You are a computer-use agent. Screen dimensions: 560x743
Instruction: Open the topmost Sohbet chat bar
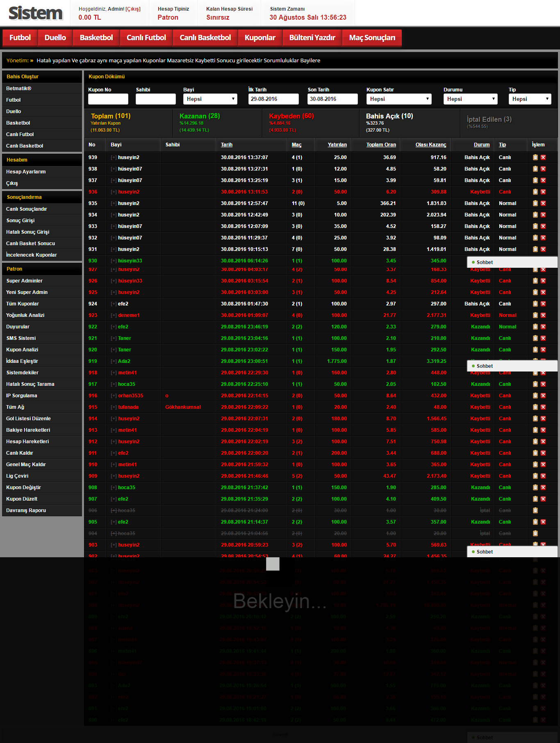pos(512,262)
